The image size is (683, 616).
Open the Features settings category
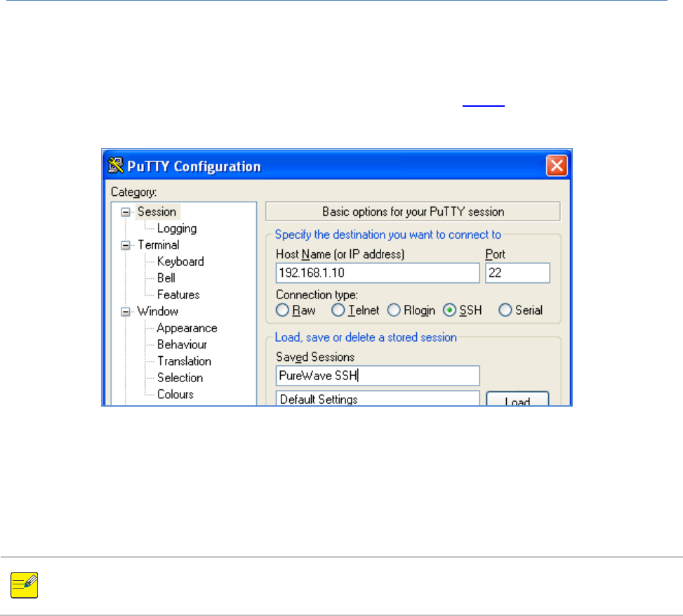(178, 295)
